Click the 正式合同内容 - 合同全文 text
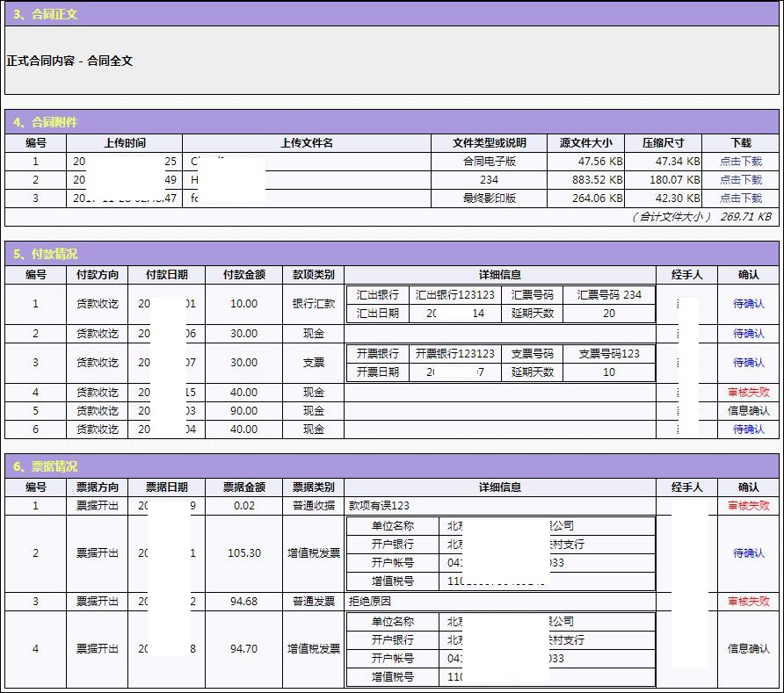The height and width of the screenshot is (693, 784). click(69, 61)
